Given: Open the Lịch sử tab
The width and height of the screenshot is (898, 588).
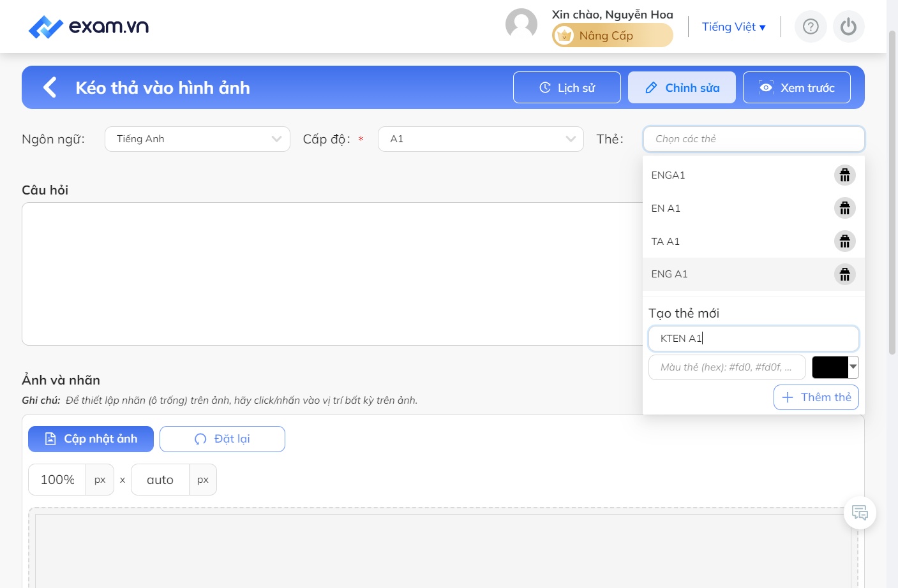Looking at the screenshot, I should (567, 87).
